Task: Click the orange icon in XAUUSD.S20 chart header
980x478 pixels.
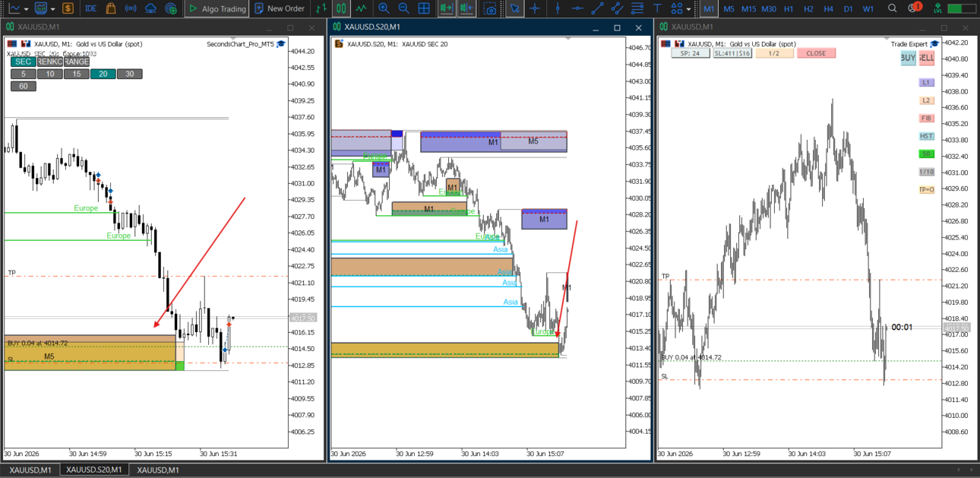Action: coord(339,44)
